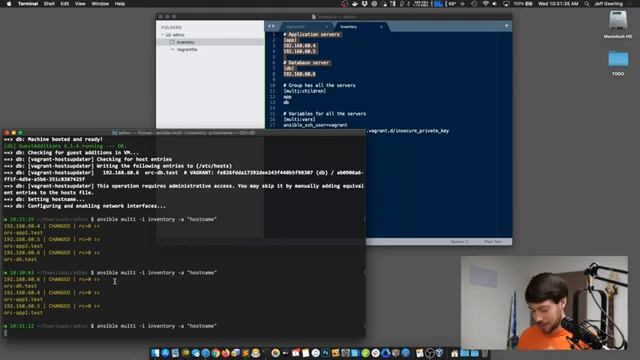
Task: Click the Spaces indentation setting in status bar
Action: click(459, 242)
